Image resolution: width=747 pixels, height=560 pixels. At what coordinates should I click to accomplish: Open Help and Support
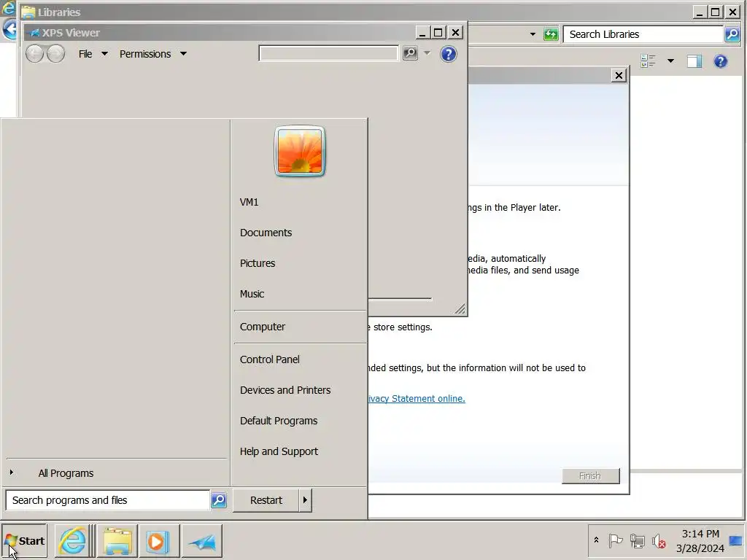pos(279,451)
